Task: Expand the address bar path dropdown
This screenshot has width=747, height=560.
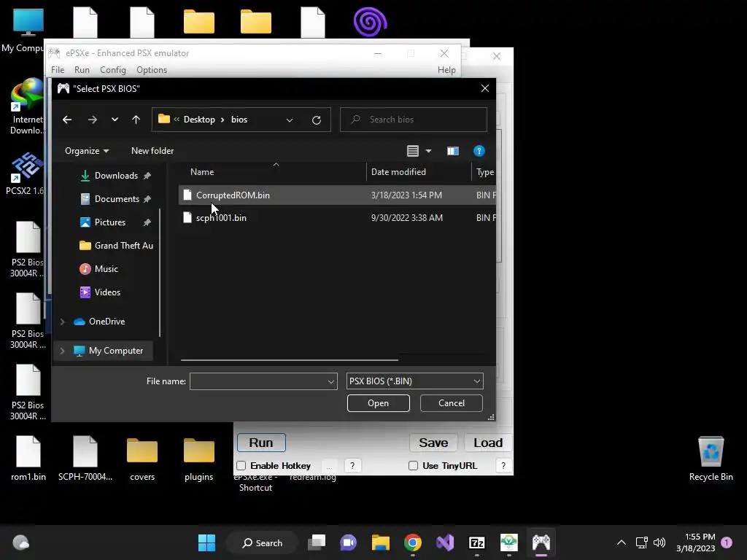Action: [289, 120]
